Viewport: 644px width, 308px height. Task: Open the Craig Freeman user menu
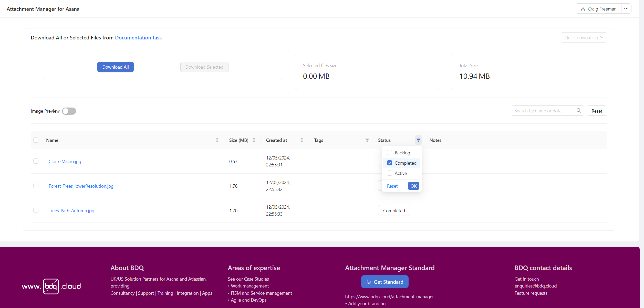(598, 9)
